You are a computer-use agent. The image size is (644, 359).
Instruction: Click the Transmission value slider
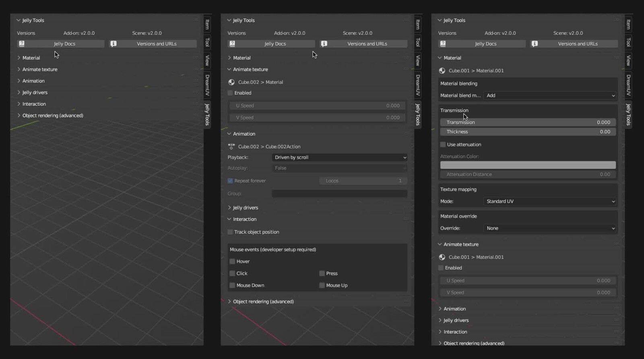528,122
